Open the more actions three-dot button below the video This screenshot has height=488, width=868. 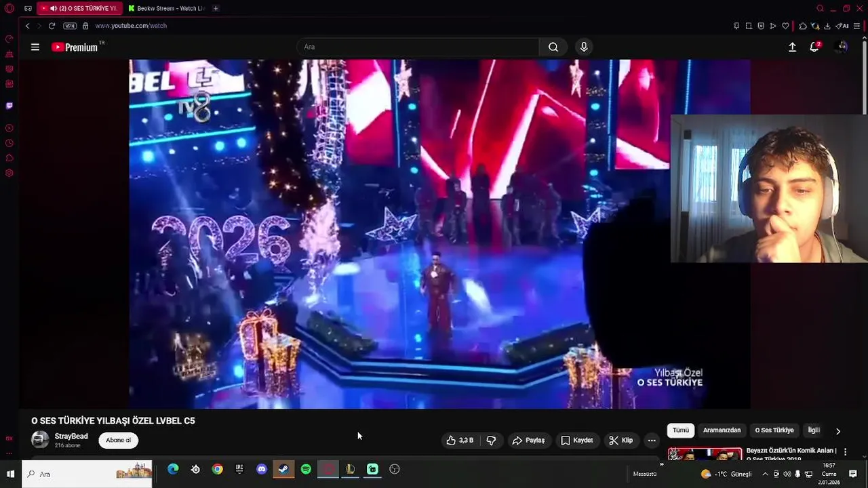pos(652,441)
